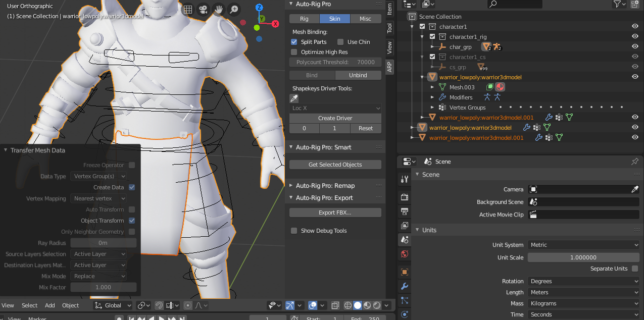644x320 pixels.
Task: Open the Render properties tab
Action: click(x=404, y=197)
